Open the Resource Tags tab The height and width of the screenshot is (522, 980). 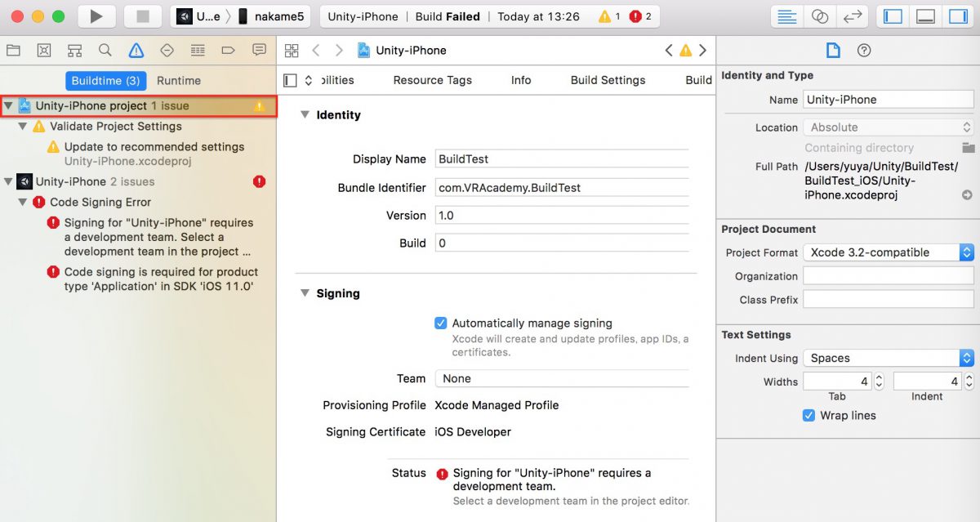tap(433, 80)
